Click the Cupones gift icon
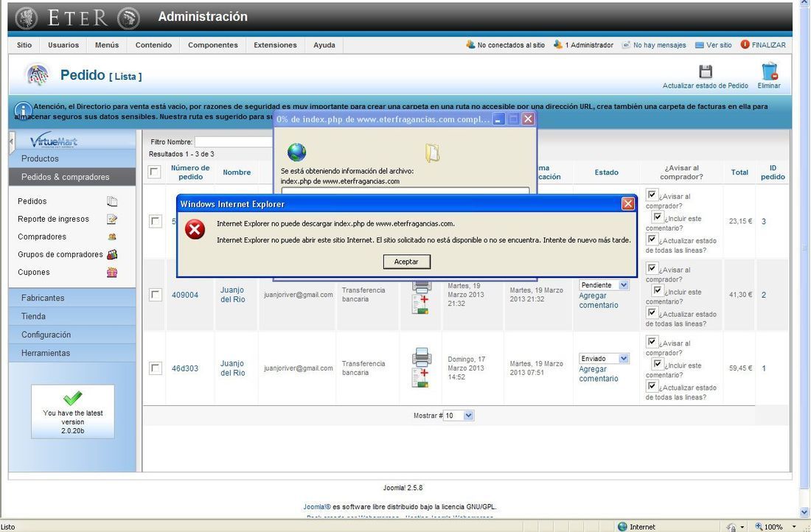 pos(112,273)
